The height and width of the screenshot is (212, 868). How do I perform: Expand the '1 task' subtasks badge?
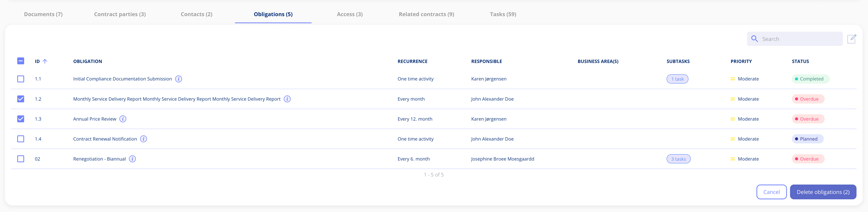[x=677, y=79]
